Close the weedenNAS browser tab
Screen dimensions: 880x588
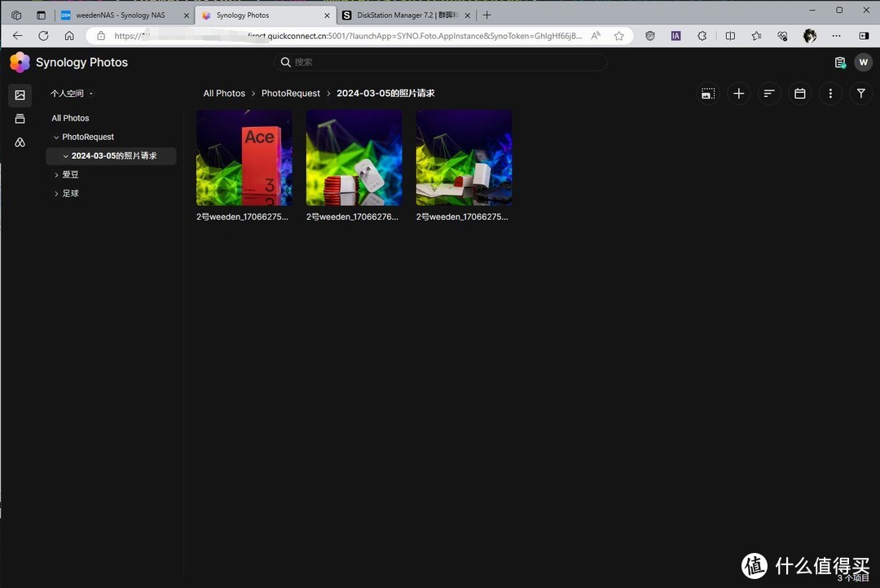click(187, 15)
